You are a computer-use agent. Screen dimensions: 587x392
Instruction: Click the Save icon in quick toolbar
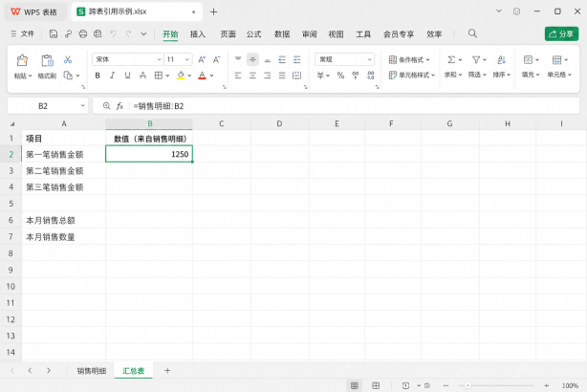pyautogui.click(x=54, y=34)
